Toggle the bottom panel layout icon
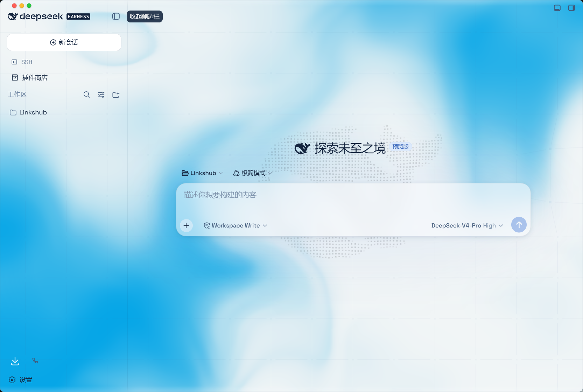The width and height of the screenshot is (583, 392). (x=557, y=8)
